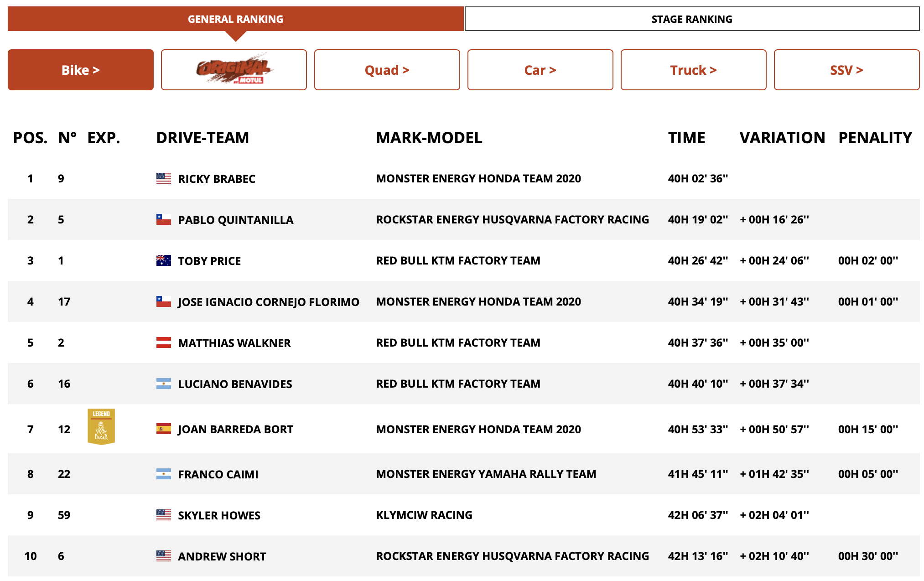Click bike number 22 in Franco Caimi's row
Screen dimensions: 924x581
coord(64,474)
